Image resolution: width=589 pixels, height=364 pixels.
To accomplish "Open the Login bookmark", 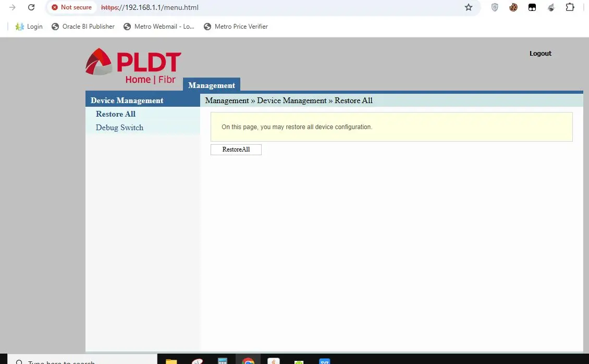I will (x=29, y=26).
